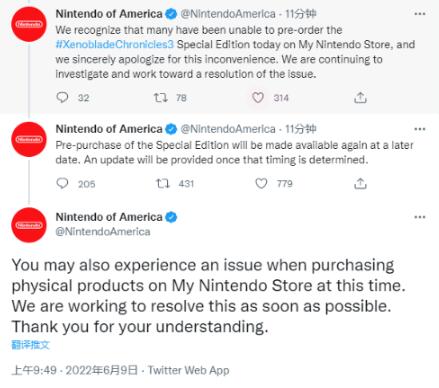This screenshot has height=388, width=439.
Task: Open the more options menu on the second tweet
Action: 420,129
